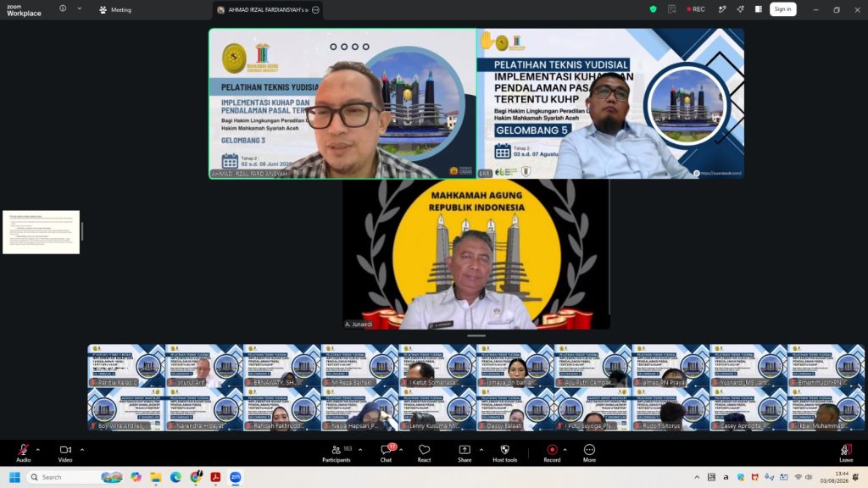The height and width of the screenshot is (488, 868).
Task: Open the Participants panel
Action: point(337,452)
